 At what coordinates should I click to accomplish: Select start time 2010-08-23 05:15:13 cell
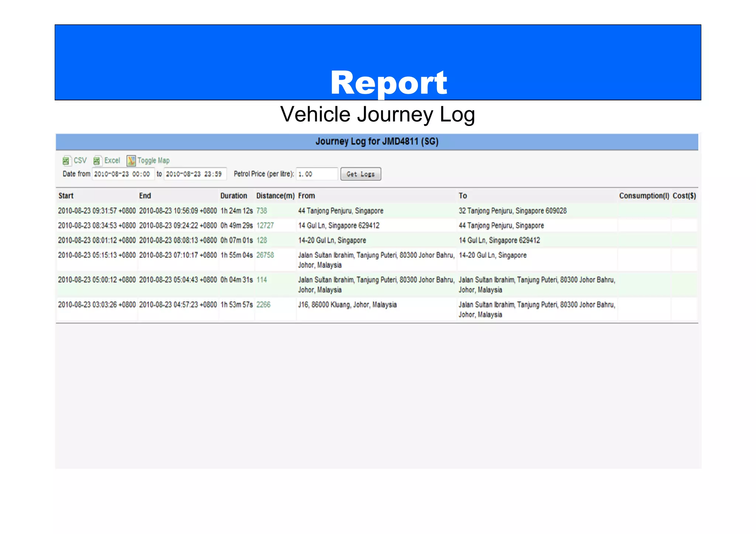(97, 255)
